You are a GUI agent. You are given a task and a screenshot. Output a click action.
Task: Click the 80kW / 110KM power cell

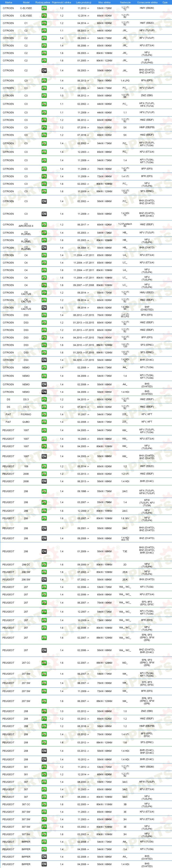coord(104,804)
